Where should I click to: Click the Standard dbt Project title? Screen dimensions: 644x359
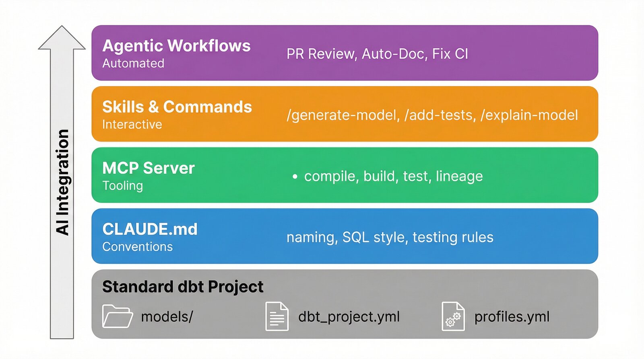coord(182,287)
